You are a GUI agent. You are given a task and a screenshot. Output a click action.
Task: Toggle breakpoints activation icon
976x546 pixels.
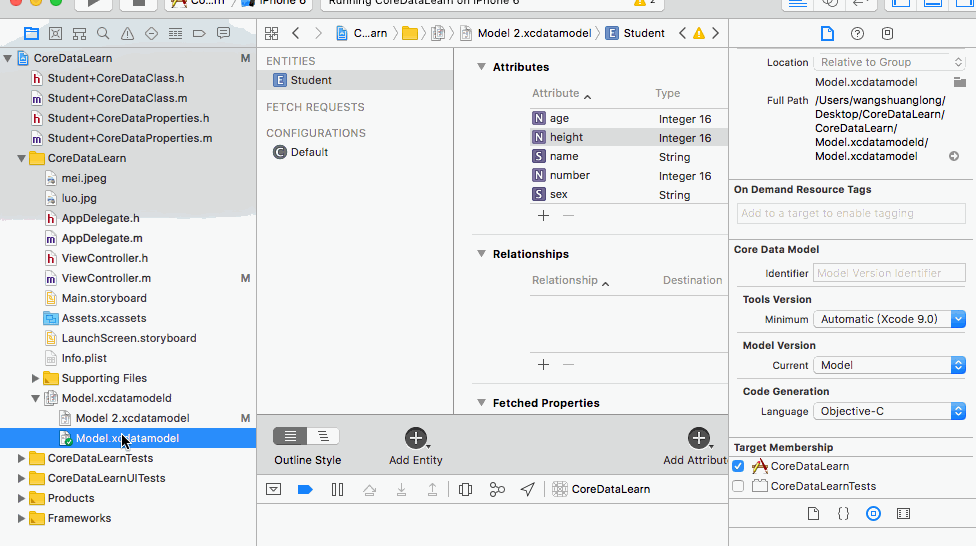click(x=305, y=489)
